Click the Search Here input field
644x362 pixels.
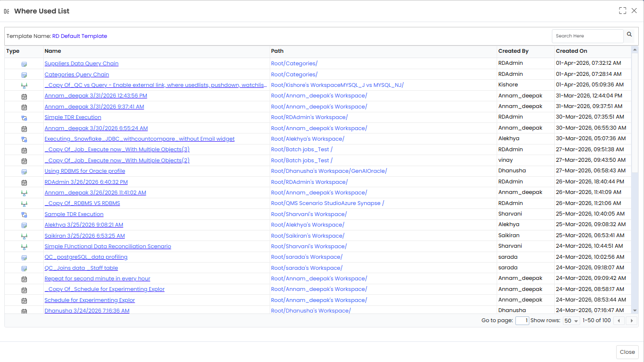point(587,36)
